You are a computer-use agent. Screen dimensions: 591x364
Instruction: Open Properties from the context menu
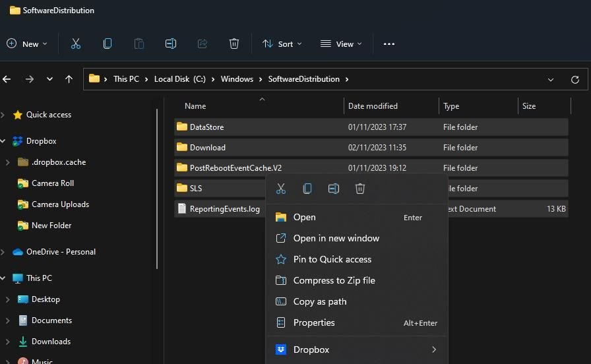point(314,322)
